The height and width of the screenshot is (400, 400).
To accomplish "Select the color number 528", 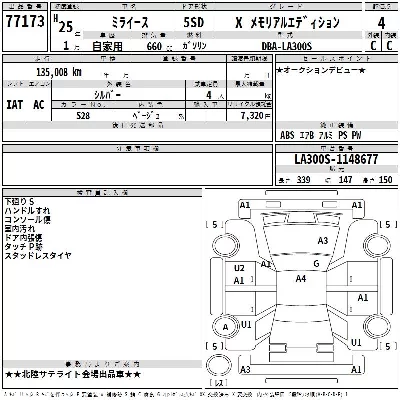I will pyautogui.click(x=83, y=115).
